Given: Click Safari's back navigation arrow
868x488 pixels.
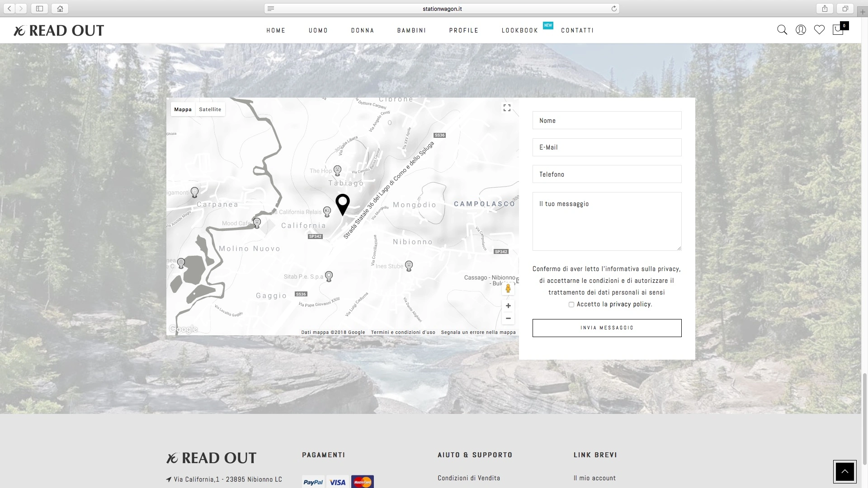Looking at the screenshot, I should pos(9,9).
